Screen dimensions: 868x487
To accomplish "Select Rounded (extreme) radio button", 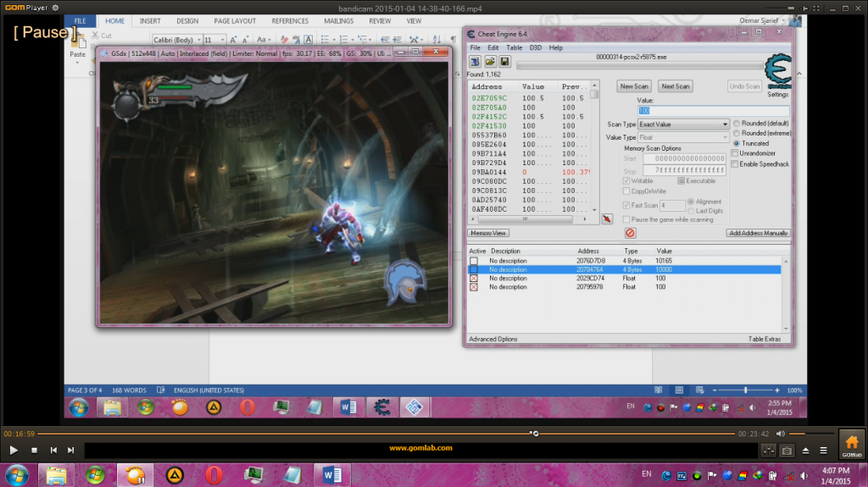I will pyautogui.click(x=737, y=133).
